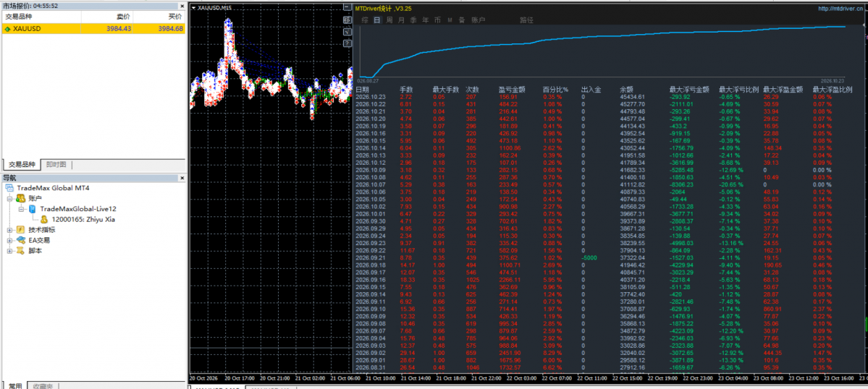Screen dimensions: 868x389
Task: Open the 收藏夹 tab in navigator
Action: pyautogui.click(x=42, y=385)
